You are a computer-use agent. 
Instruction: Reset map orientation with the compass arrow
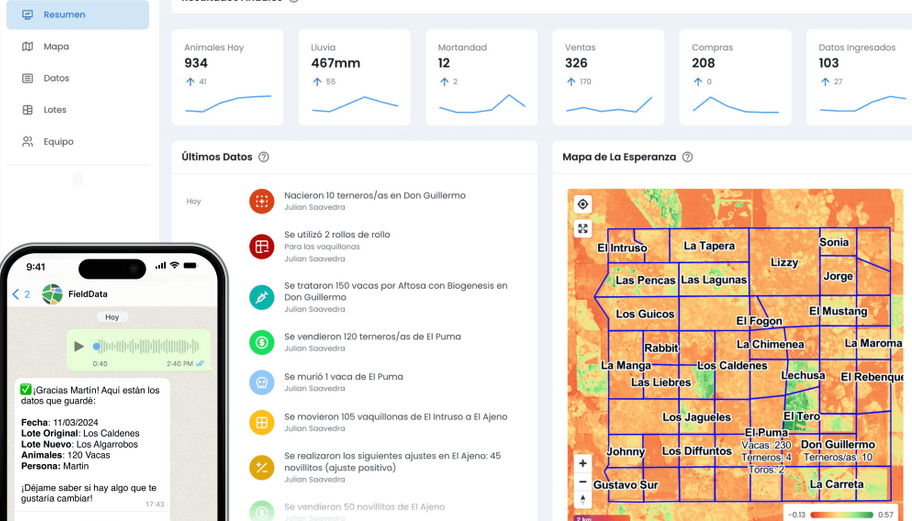point(583,500)
